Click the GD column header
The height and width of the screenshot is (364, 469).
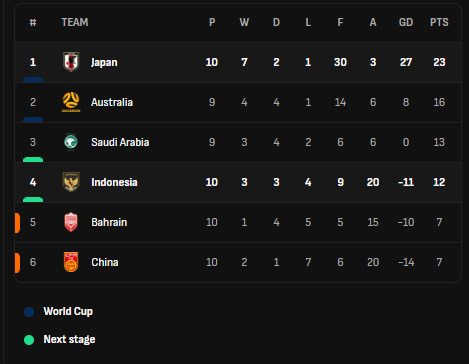coord(406,22)
